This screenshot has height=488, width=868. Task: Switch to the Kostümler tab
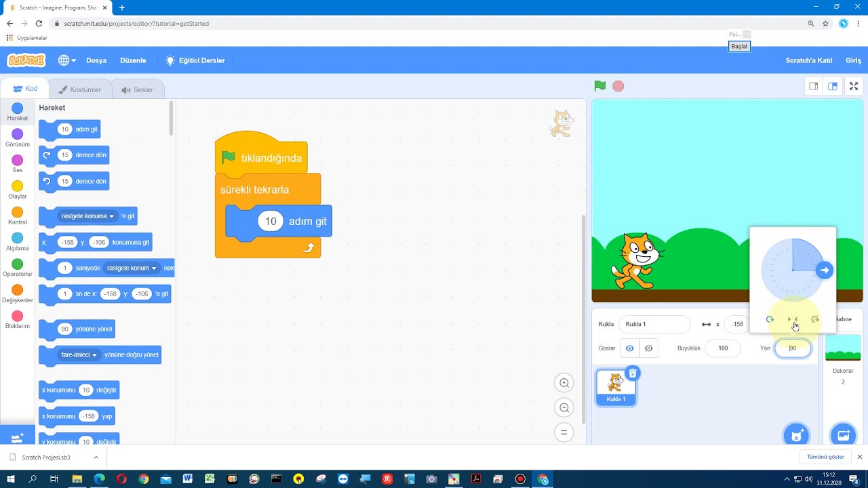click(x=80, y=89)
